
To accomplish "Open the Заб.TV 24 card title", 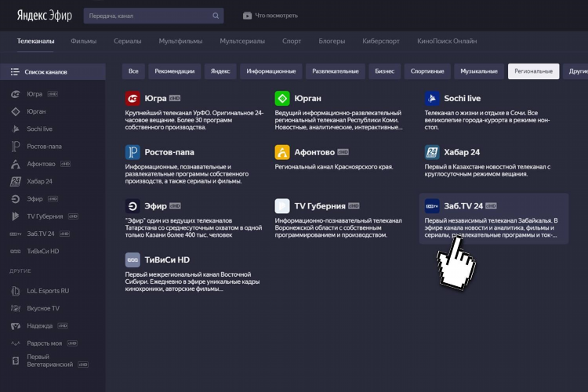I will click(463, 206).
